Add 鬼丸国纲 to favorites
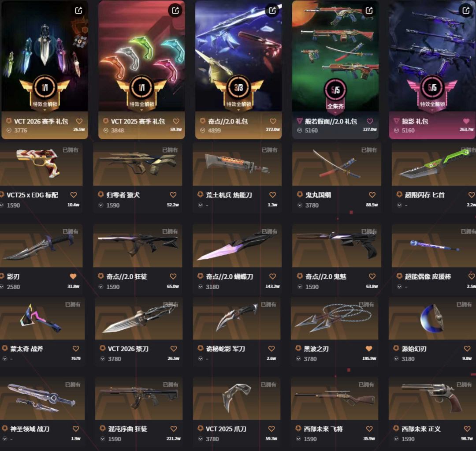The height and width of the screenshot is (451, 476). [372, 195]
